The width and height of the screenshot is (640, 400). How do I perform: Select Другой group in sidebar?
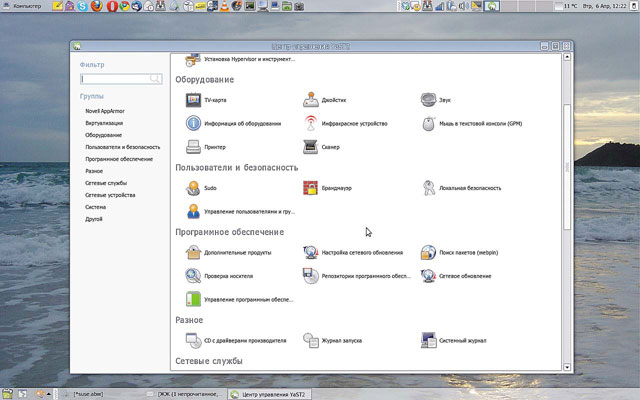click(93, 219)
